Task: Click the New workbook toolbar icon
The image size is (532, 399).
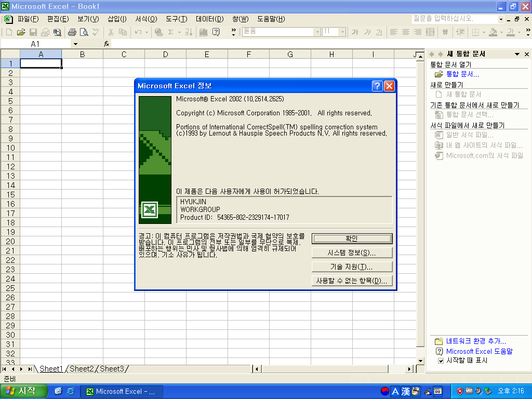Action: point(9,32)
